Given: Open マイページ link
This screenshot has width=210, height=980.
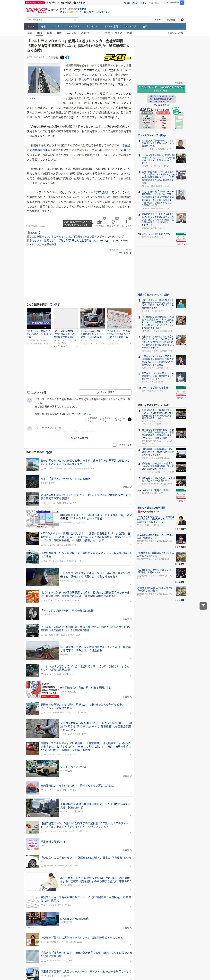Looking at the screenshot, I should [x=157, y=20].
